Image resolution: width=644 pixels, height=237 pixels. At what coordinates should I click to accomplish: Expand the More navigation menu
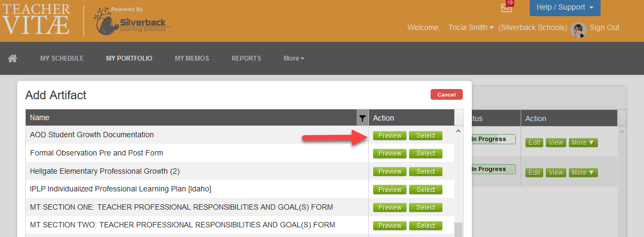294,58
